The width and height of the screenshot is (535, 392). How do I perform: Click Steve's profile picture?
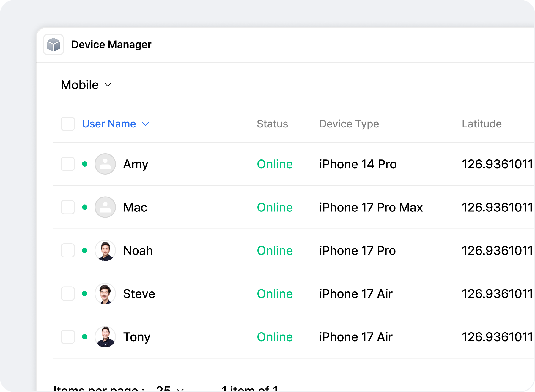pyautogui.click(x=105, y=294)
